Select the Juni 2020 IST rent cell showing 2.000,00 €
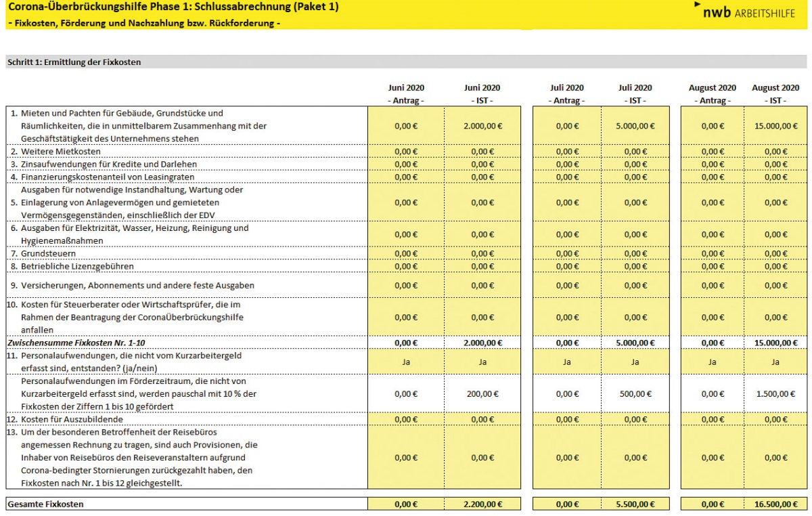The width and height of the screenshot is (812, 516). coord(482,126)
